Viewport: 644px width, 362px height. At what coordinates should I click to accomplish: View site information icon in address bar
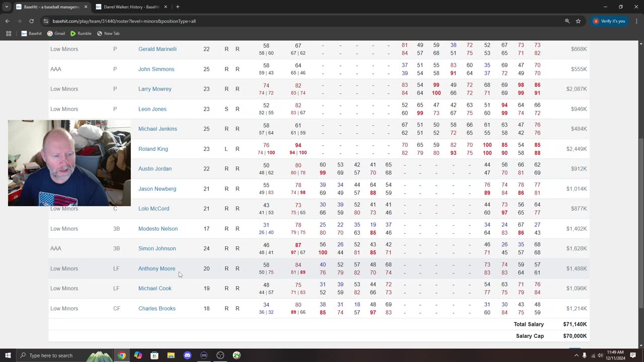click(x=46, y=21)
